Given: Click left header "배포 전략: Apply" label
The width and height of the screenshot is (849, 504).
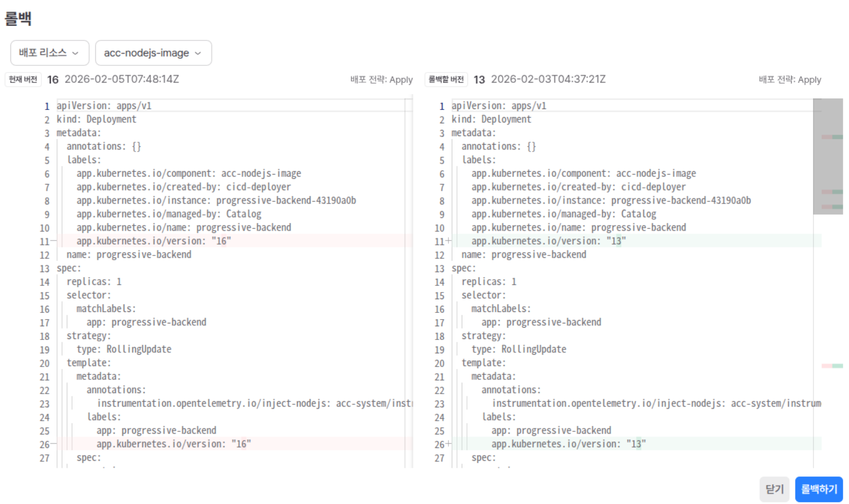Looking at the screenshot, I should pyautogui.click(x=382, y=80).
